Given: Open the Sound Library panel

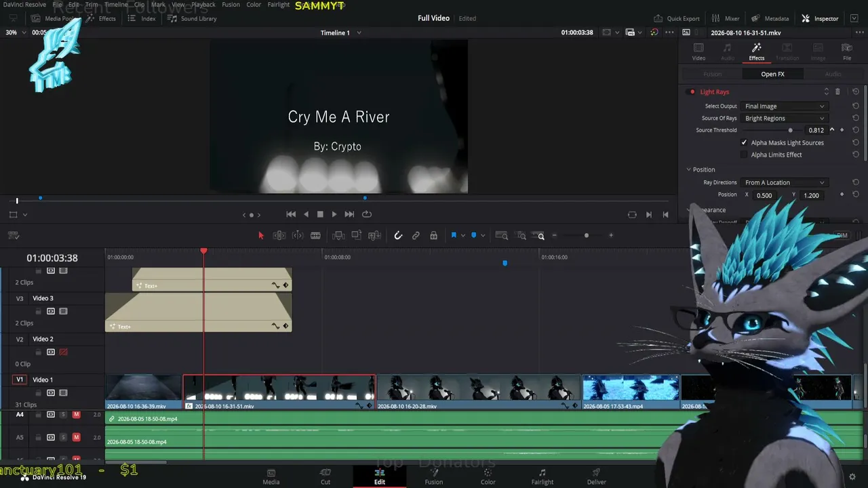Looking at the screenshot, I should click(x=192, y=18).
